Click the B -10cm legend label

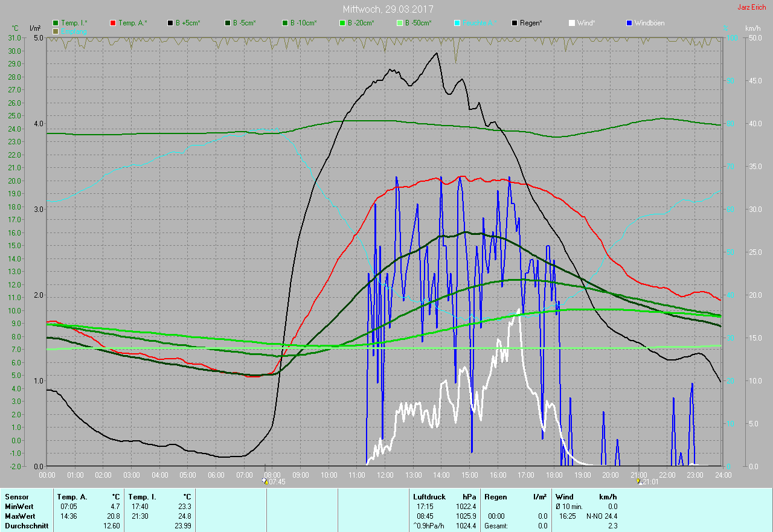[x=303, y=23]
